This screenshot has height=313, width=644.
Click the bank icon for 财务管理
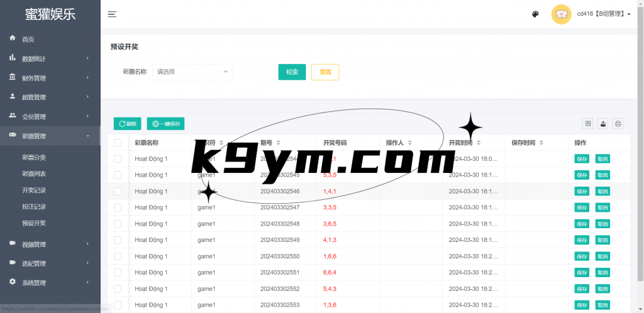(x=13, y=77)
